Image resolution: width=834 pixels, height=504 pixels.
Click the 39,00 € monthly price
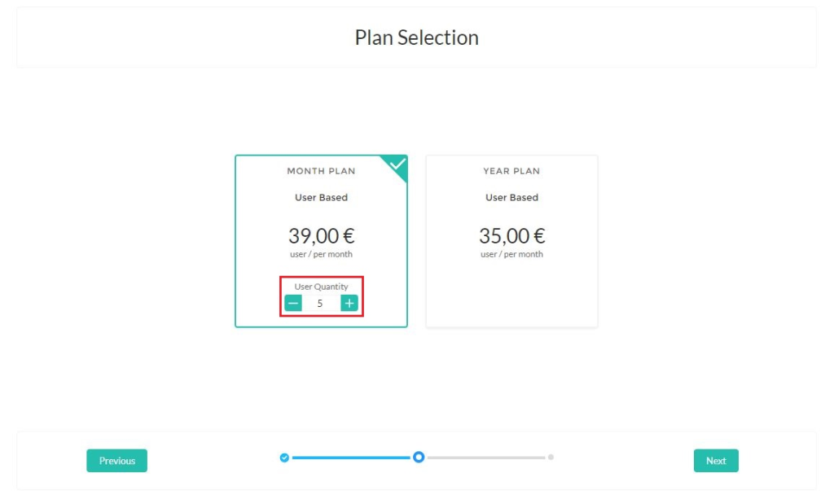tap(321, 236)
